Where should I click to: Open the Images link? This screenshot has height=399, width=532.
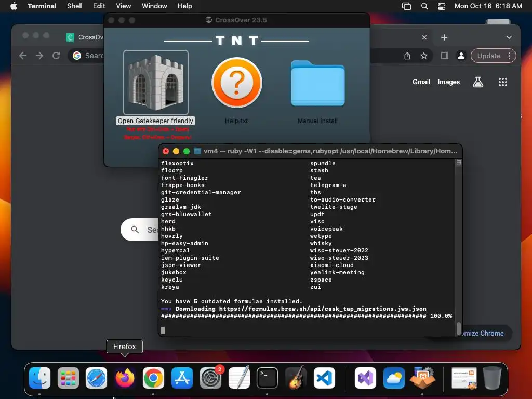448,82
